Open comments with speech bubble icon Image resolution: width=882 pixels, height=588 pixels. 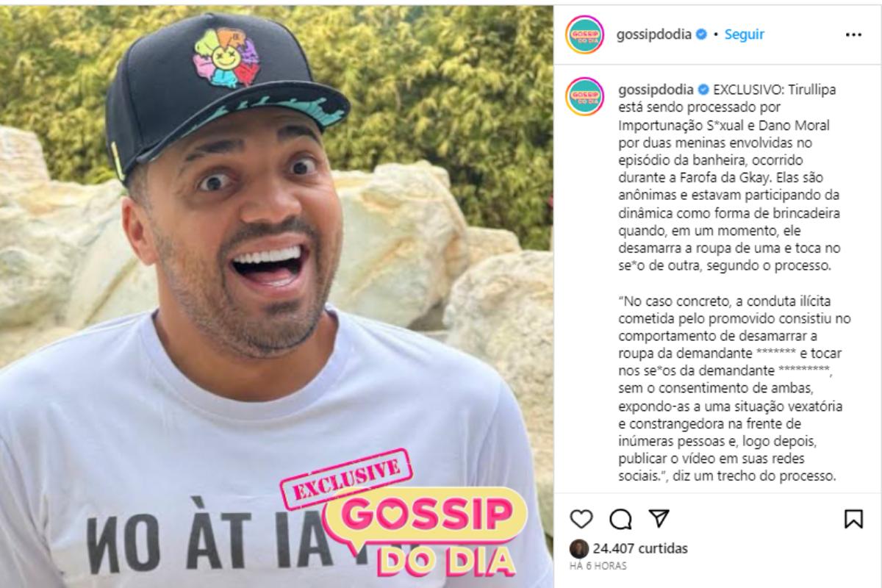coord(621,519)
